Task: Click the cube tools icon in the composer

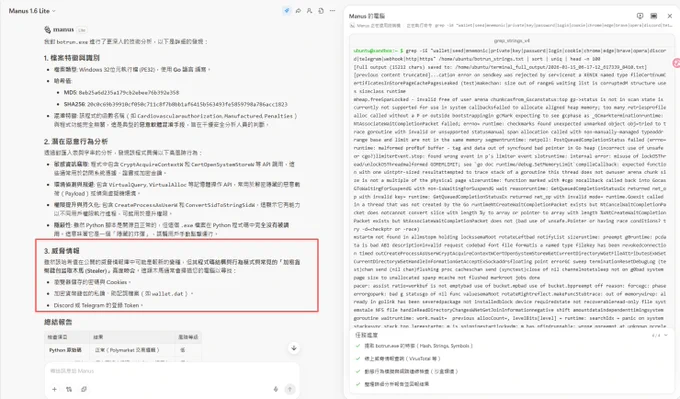Action: tap(84, 389)
